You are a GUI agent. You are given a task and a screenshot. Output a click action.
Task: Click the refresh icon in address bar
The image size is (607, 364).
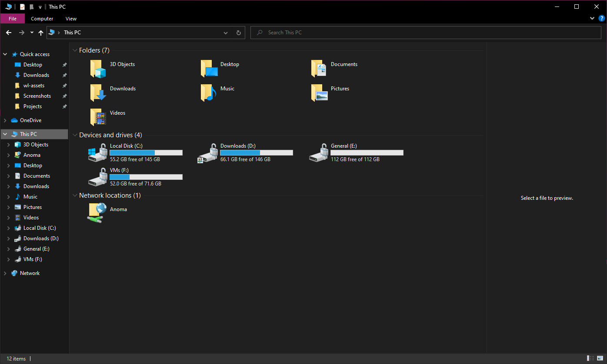tap(238, 32)
